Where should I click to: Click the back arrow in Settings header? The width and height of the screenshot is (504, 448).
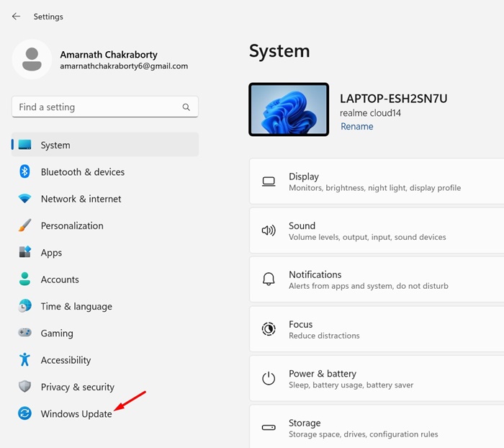(x=16, y=17)
